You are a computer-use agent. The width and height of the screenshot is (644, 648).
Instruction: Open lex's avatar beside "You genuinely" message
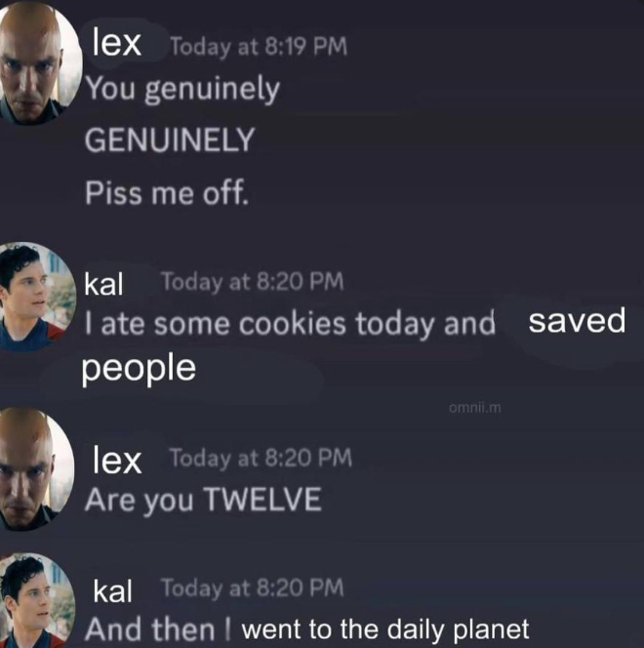pos(38,62)
